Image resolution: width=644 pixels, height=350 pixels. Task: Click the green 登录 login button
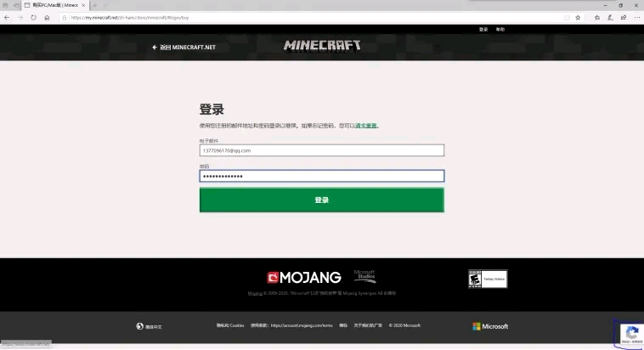tap(322, 200)
